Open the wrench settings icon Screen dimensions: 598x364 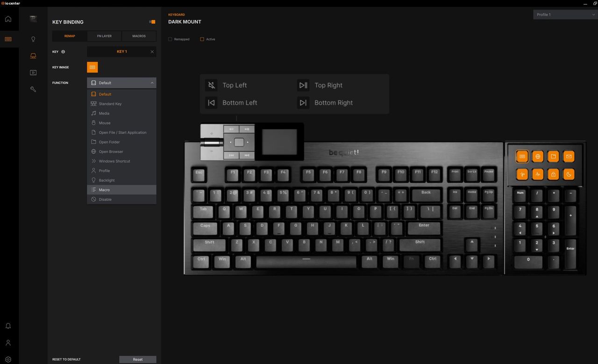tap(33, 89)
